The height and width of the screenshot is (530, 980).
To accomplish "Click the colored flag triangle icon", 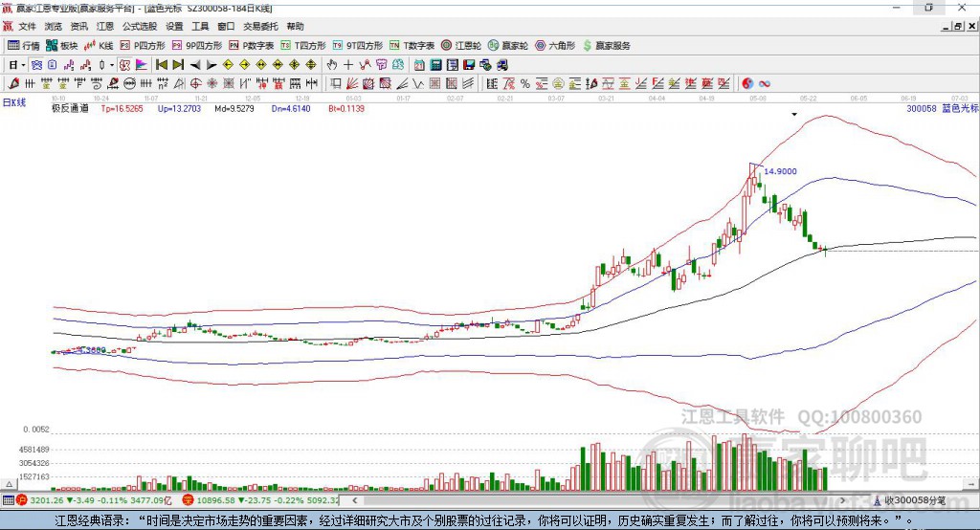I will tap(142, 65).
